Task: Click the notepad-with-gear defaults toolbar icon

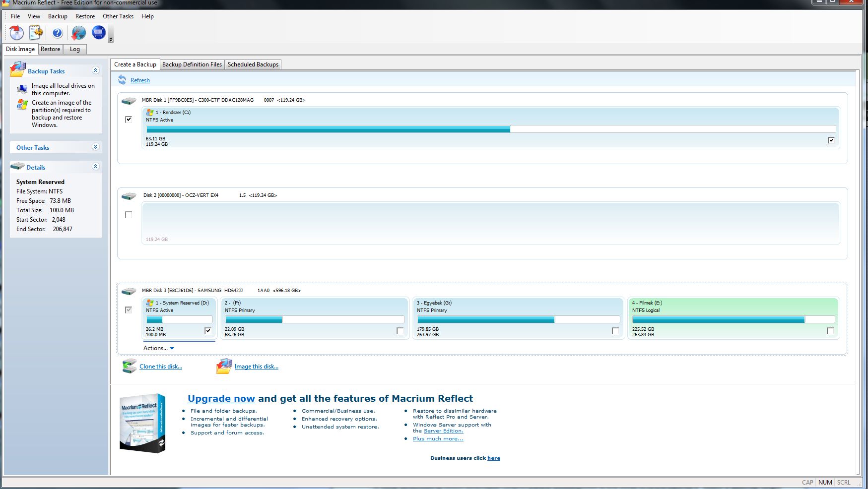Action: (x=36, y=33)
